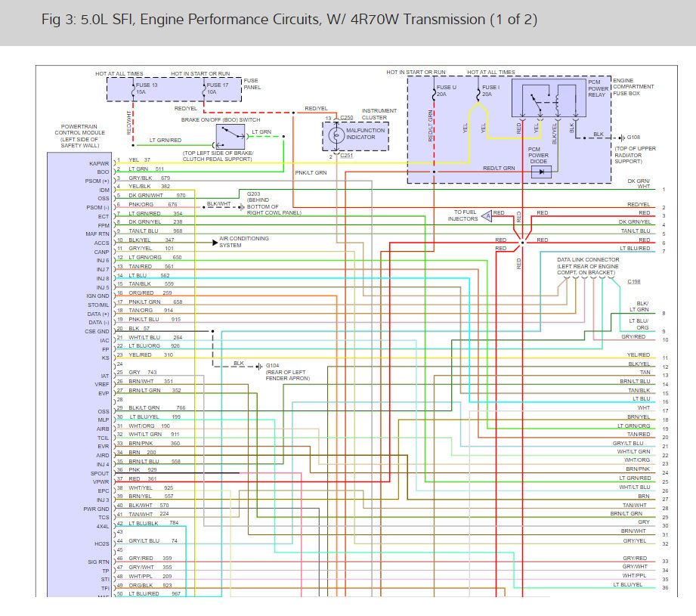696x616 pixels.
Task: Click wire label PNK/ORG 676
Action: pos(153,205)
